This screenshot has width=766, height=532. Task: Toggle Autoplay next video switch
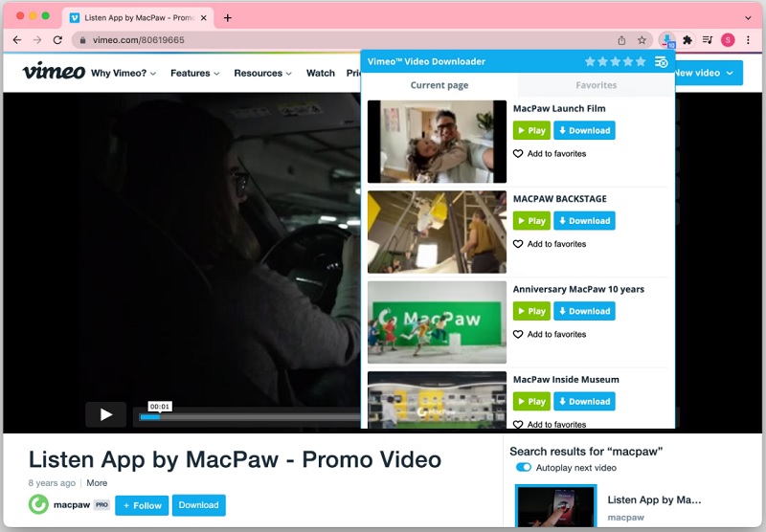[x=523, y=468]
